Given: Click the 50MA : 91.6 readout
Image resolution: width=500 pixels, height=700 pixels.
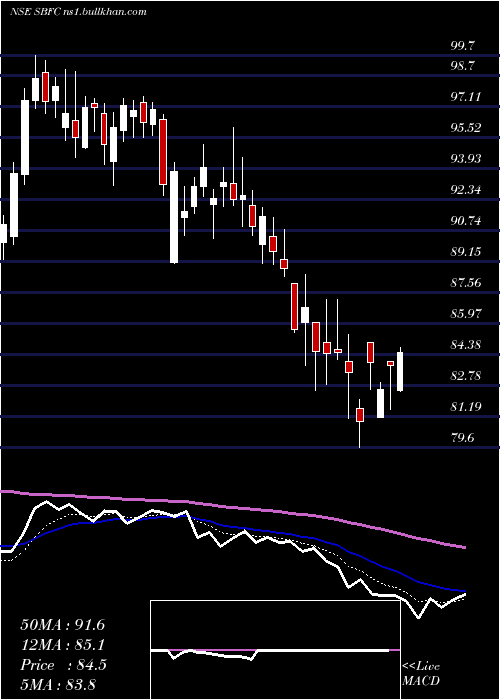Looking at the screenshot, I should 62,625.
